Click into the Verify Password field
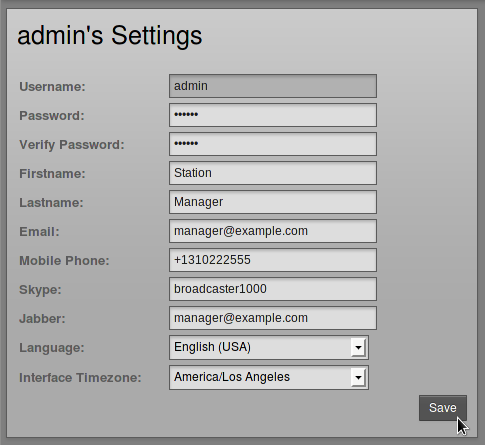 [x=273, y=144]
